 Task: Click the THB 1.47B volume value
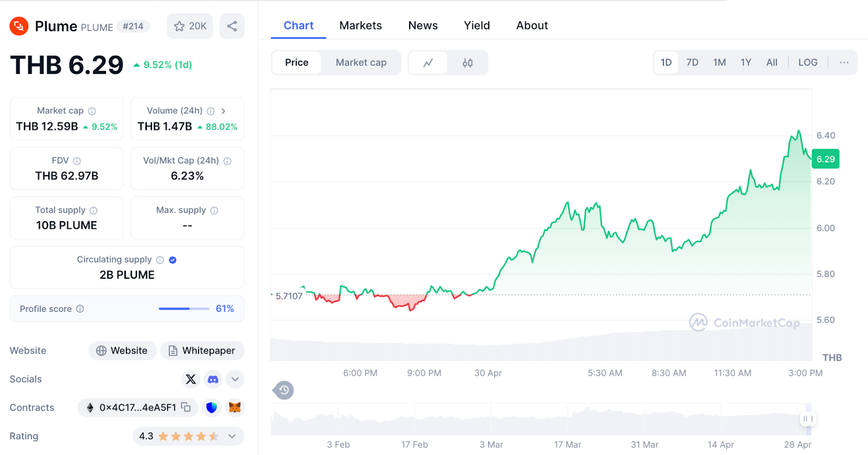[x=165, y=126]
